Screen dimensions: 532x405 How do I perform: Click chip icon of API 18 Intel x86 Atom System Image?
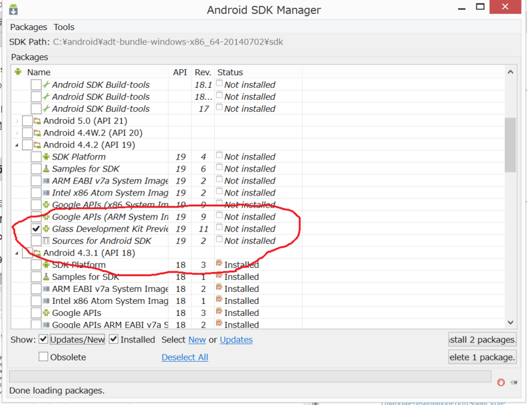(x=46, y=301)
